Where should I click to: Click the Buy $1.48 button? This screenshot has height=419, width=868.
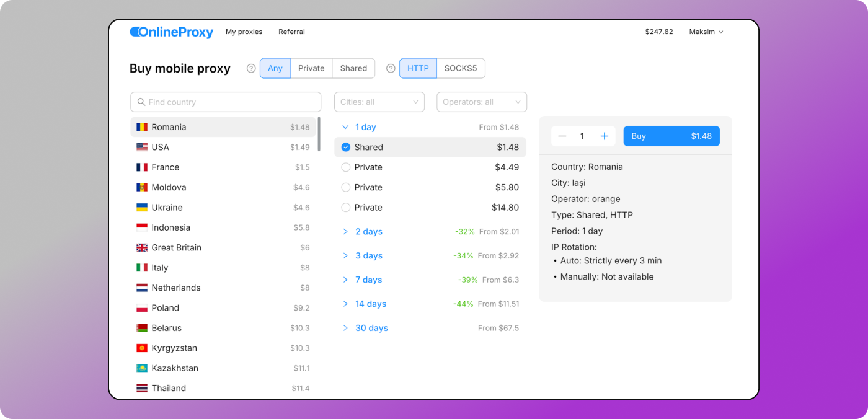[x=671, y=136]
